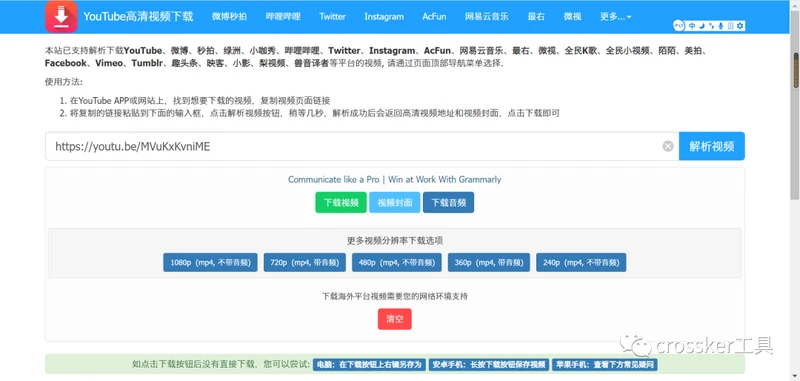800x381 pixels.
Task: Toggle Chinese input mode 中 icon
Action: point(692,26)
